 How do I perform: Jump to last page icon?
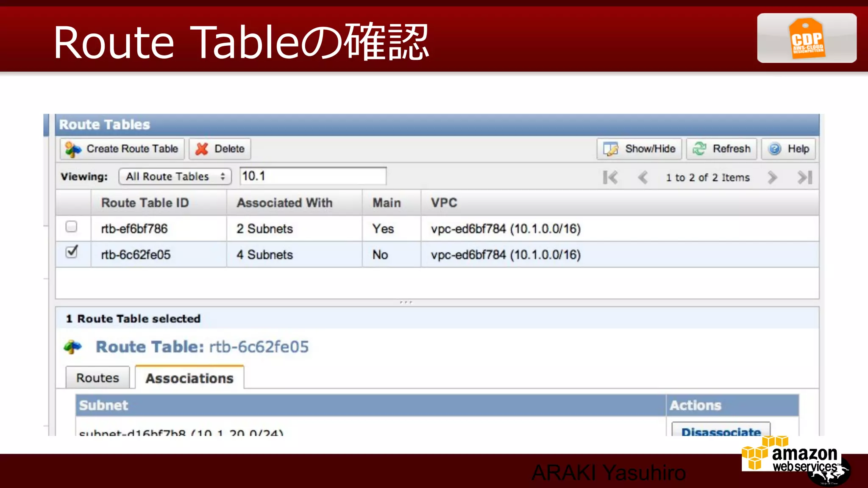(x=805, y=177)
